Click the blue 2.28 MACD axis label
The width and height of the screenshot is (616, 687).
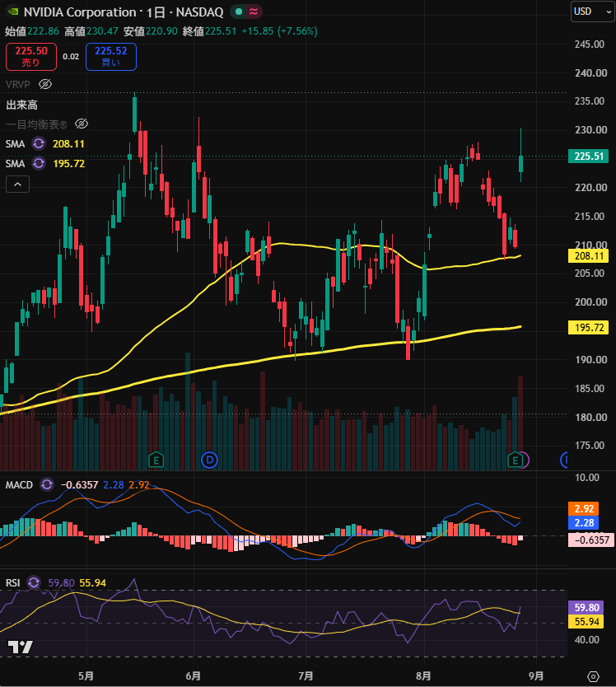(x=584, y=523)
